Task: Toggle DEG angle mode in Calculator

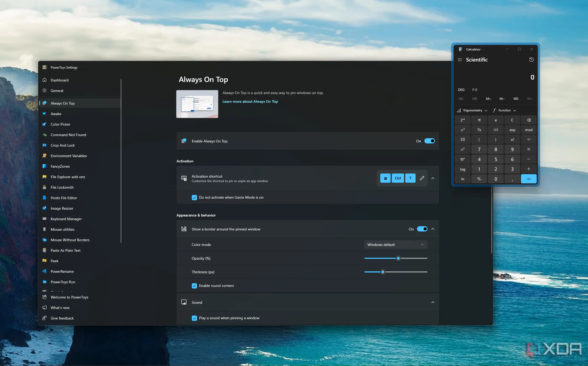Action: pyautogui.click(x=461, y=90)
